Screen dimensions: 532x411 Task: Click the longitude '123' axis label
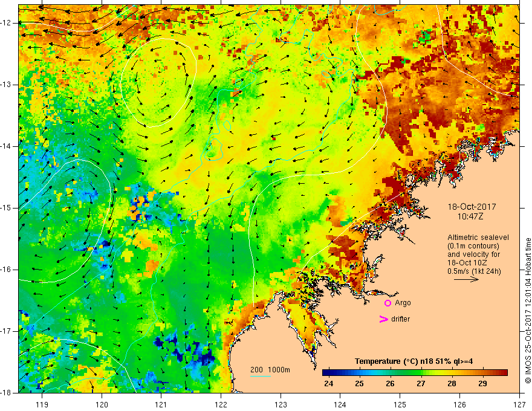(x=281, y=404)
